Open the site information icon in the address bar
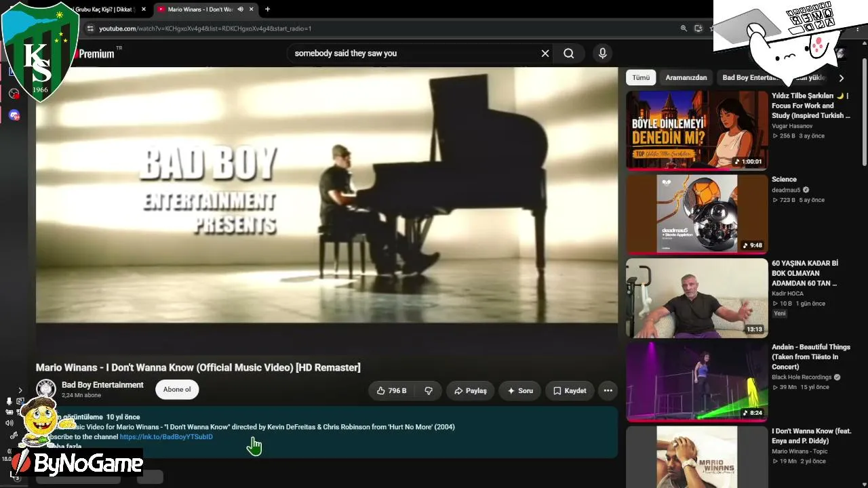The width and height of the screenshot is (868, 488). (90, 28)
